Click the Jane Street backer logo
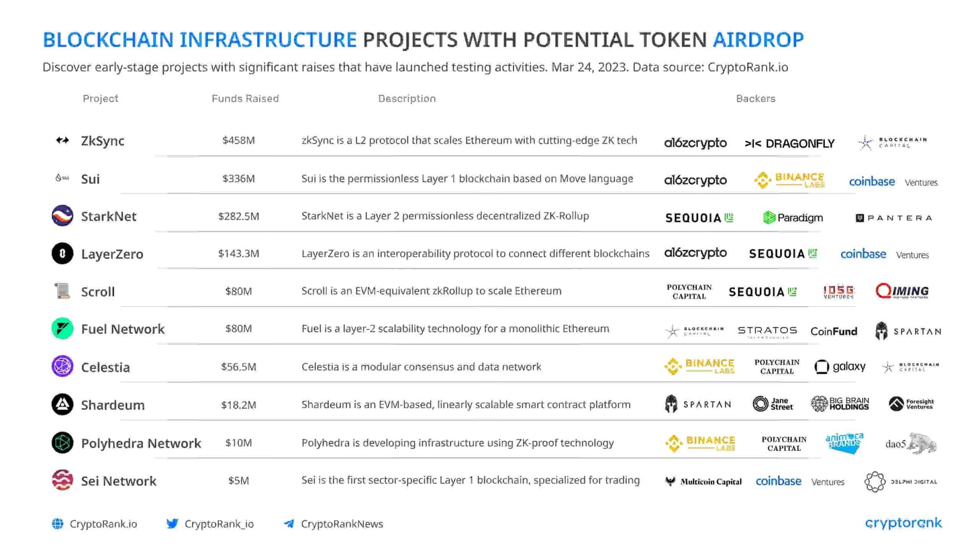This screenshot has width=980, height=551. (773, 404)
